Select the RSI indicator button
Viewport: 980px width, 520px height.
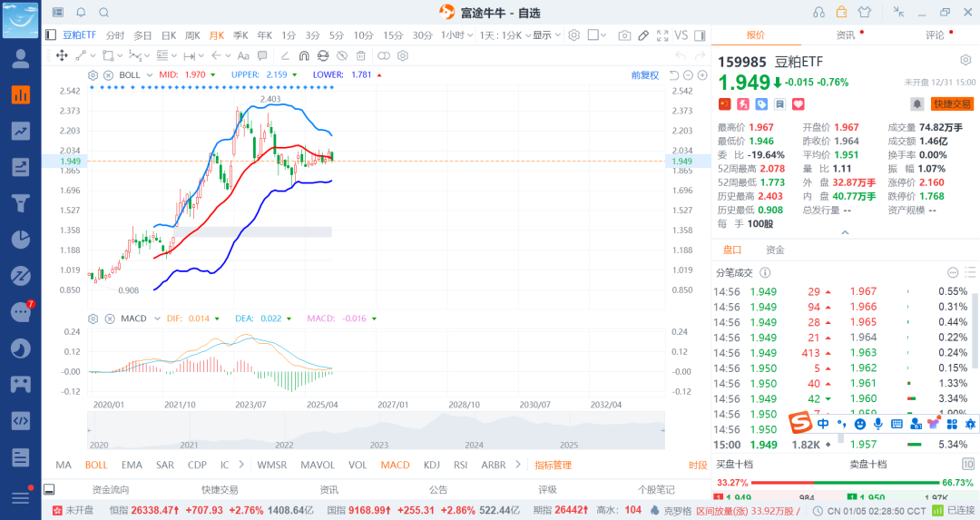coord(461,465)
